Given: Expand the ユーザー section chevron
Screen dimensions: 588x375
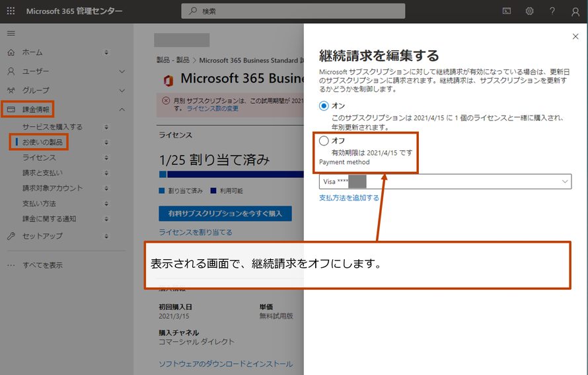Looking at the screenshot, I should point(122,71).
